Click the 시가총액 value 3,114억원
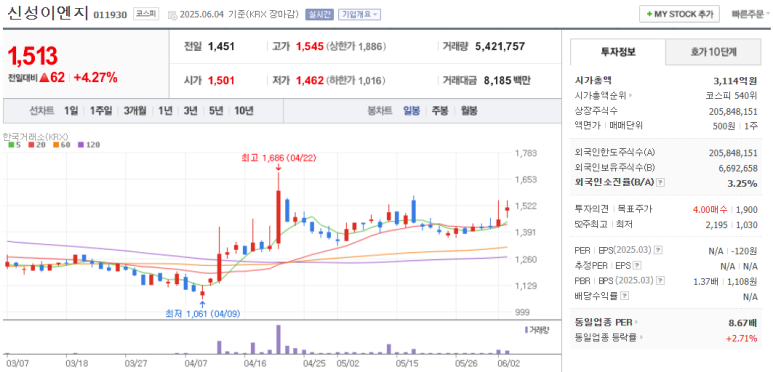 (735, 80)
